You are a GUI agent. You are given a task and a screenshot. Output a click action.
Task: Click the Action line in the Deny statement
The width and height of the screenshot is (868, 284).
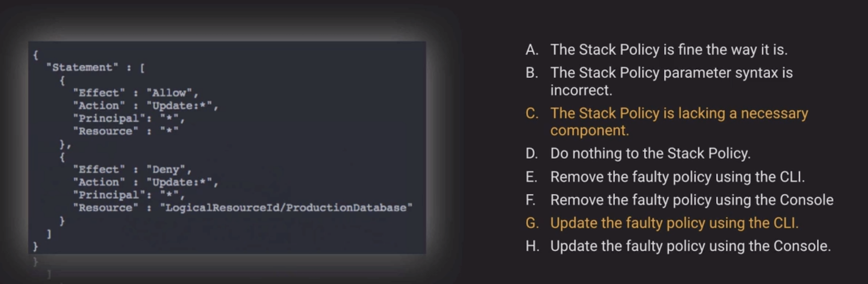146,182
